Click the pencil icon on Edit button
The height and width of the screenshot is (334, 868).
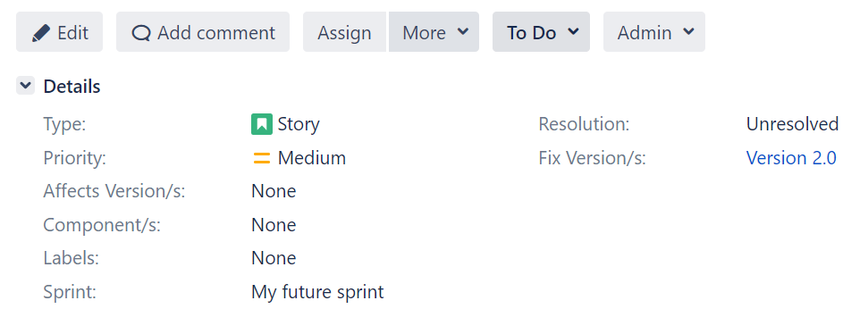41,33
